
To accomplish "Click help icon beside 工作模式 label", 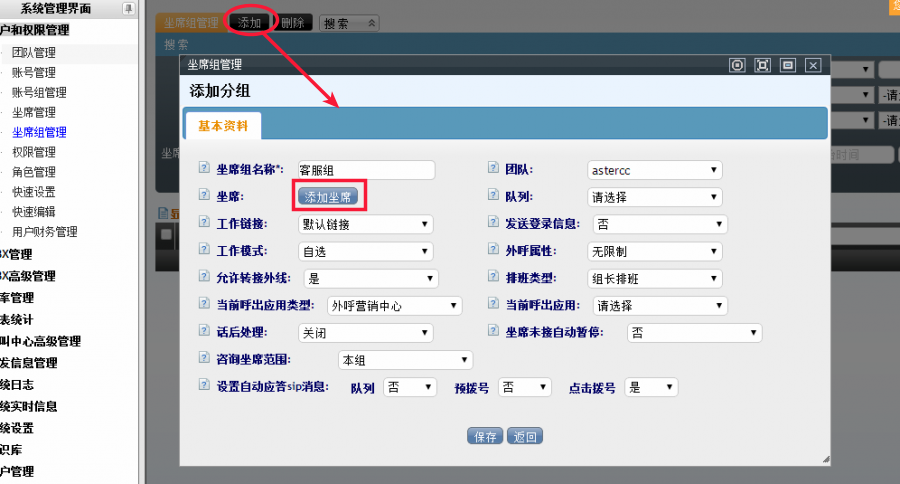I will [x=206, y=250].
